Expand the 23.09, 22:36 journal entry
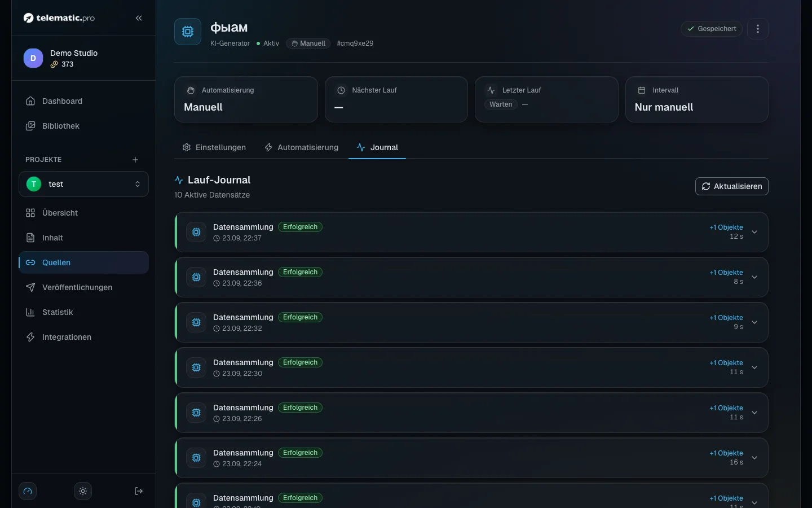This screenshot has height=508, width=812. 754,277
